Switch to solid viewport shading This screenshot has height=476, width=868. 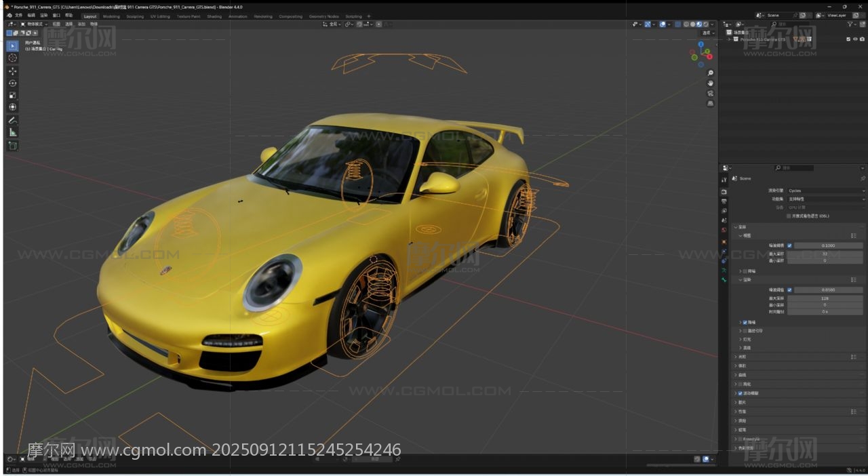(693, 24)
